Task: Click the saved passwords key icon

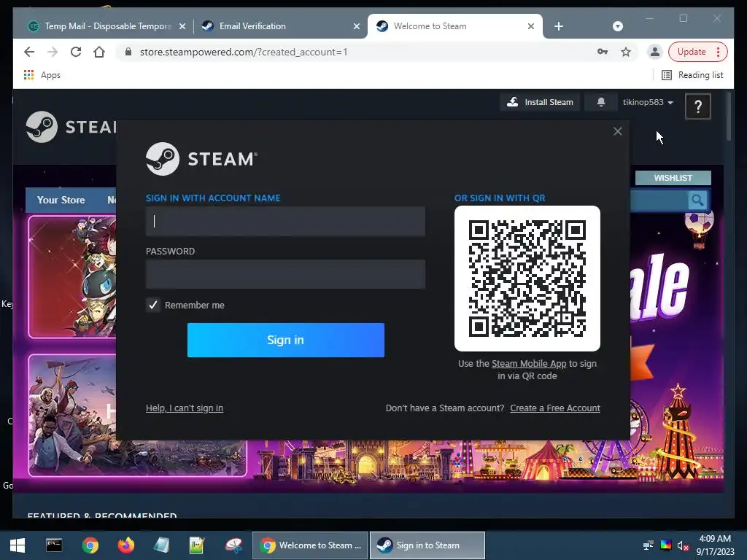Action: click(602, 52)
